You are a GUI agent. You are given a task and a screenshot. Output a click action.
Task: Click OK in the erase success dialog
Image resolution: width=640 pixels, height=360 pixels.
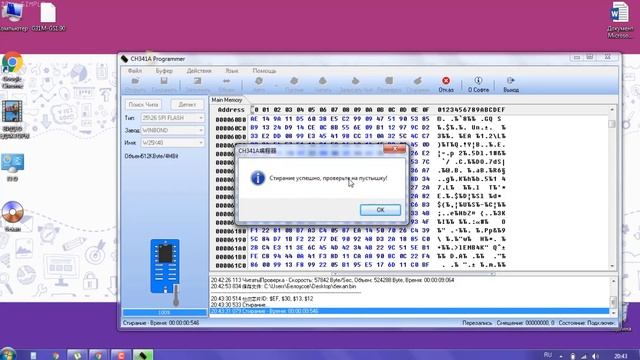[x=380, y=209]
